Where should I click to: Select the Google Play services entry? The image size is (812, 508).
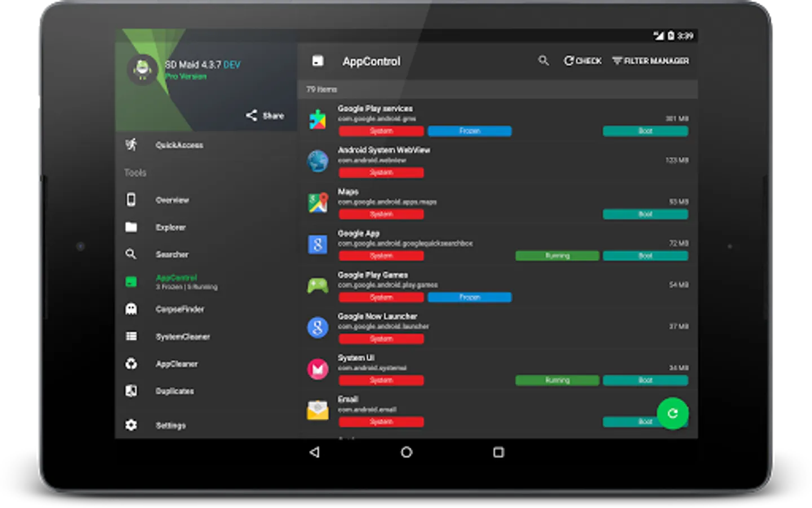click(498, 120)
